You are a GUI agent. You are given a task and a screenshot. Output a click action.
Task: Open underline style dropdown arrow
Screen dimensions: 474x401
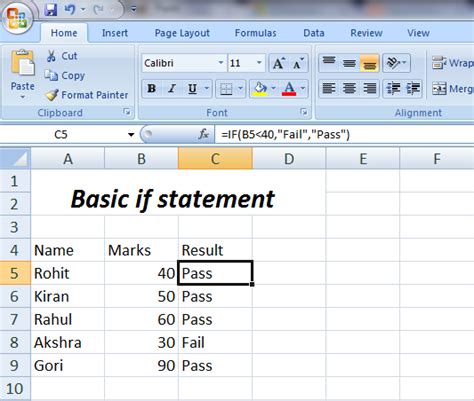tap(207, 88)
